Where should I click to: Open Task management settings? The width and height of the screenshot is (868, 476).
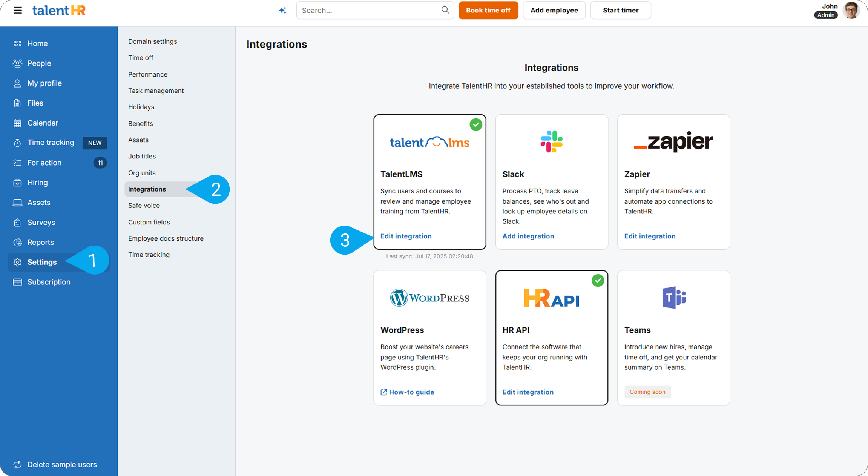156,91
